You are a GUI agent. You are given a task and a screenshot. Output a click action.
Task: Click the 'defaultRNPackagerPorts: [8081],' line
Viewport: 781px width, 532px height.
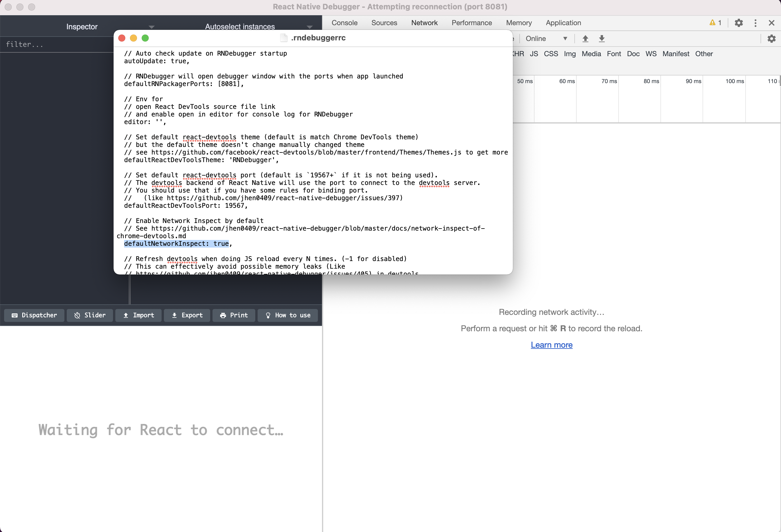[x=184, y=84]
